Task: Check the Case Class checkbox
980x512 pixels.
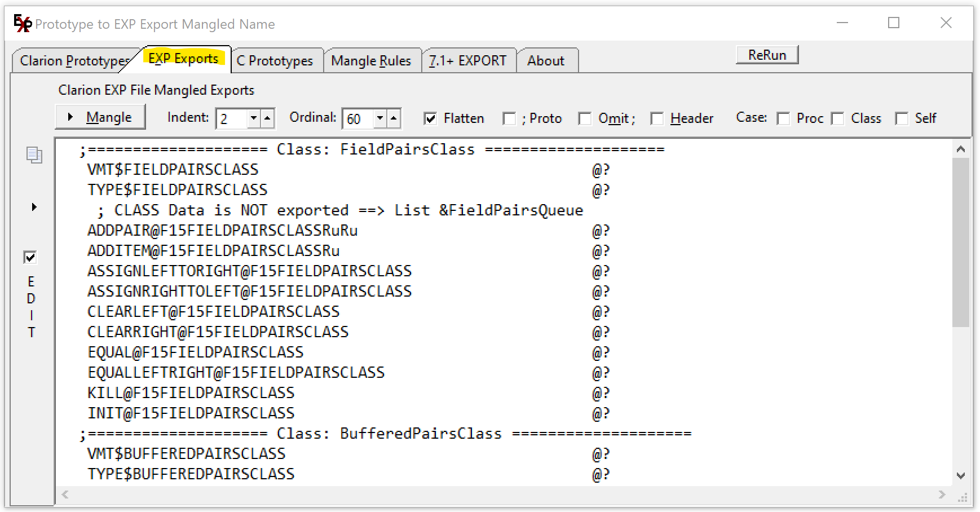Action: 838,118
